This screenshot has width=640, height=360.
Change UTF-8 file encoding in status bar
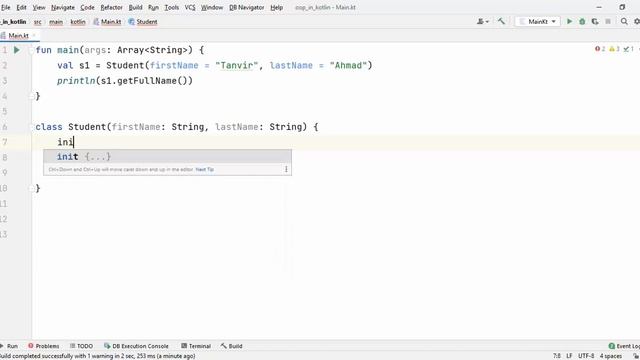(586, 356)
